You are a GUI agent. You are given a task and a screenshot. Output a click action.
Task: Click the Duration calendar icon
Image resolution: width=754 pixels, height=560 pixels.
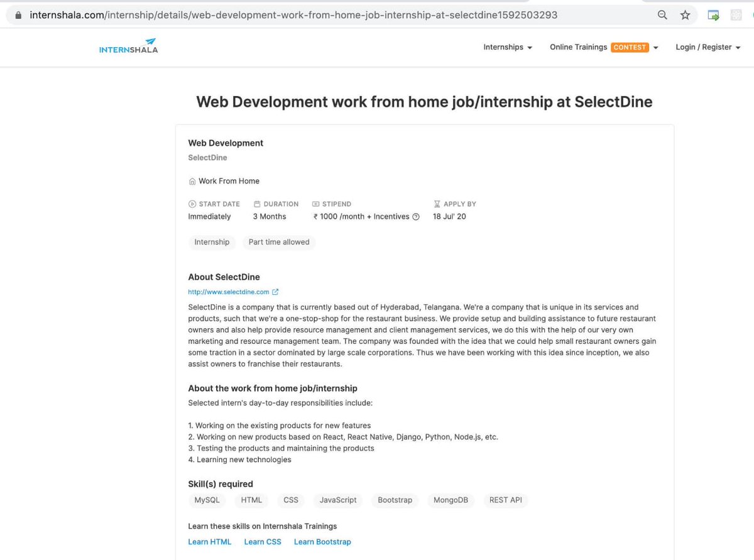click(257, 204)
